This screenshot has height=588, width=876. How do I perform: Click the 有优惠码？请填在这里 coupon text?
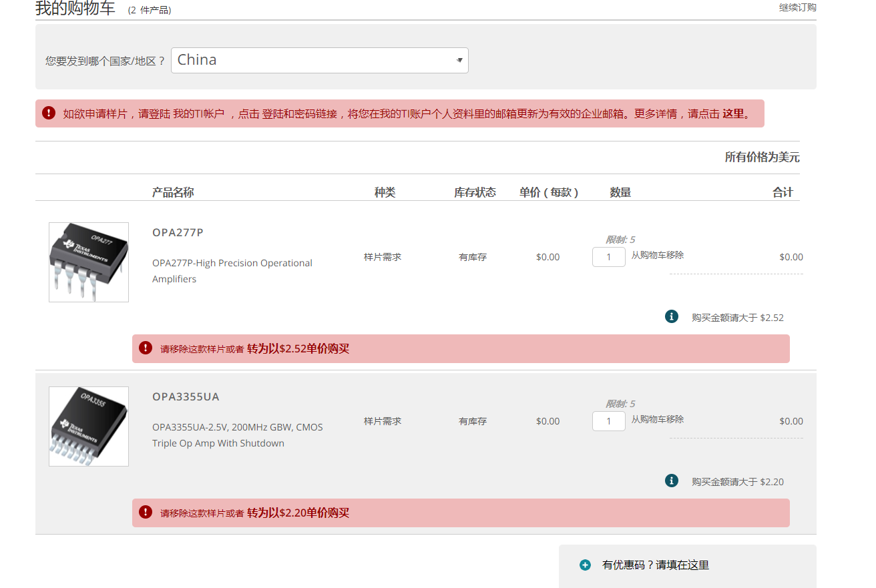pyautogui.click(x=656, y=565)
